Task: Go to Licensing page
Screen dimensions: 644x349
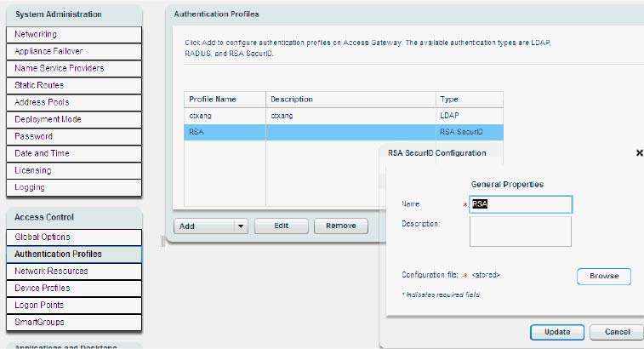Action: coord(74,170)
